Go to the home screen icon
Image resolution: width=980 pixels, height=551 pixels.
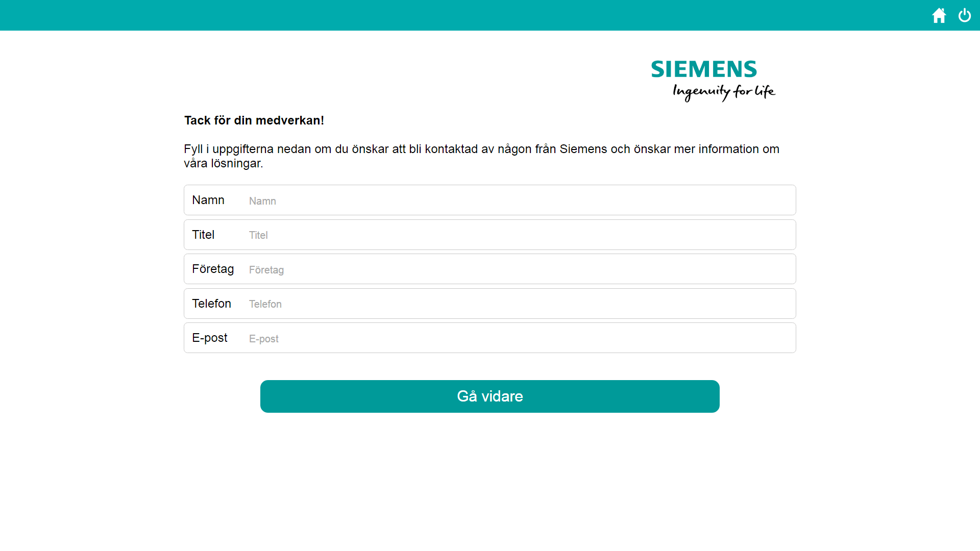(x=939, y=15)
